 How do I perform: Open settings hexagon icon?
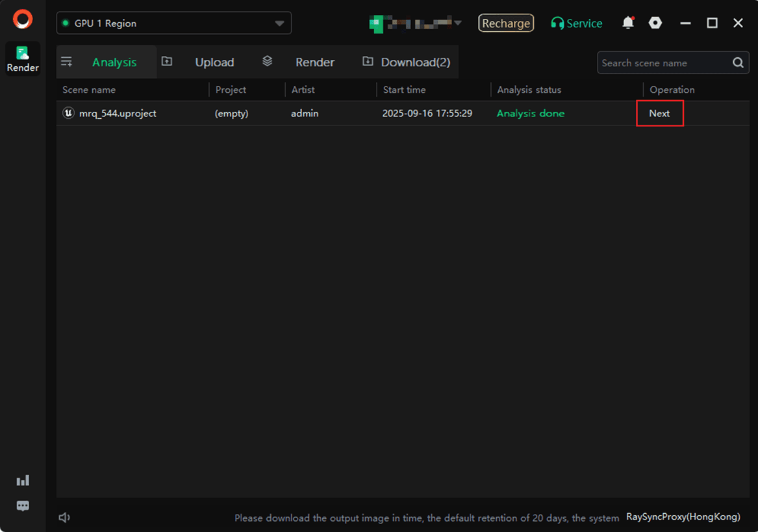pos(655,23)
